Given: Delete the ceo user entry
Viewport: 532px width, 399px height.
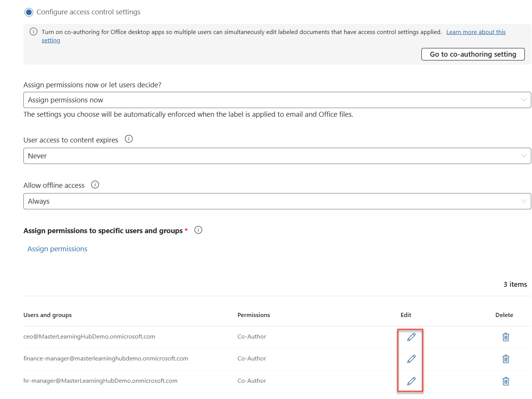Looking at the screenshot, I should (x=506, y=337).
